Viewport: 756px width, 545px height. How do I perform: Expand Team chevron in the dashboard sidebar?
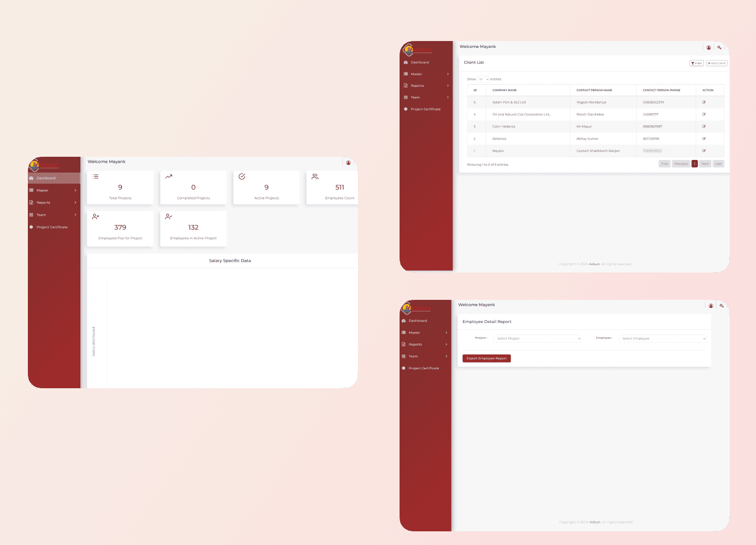75,215
